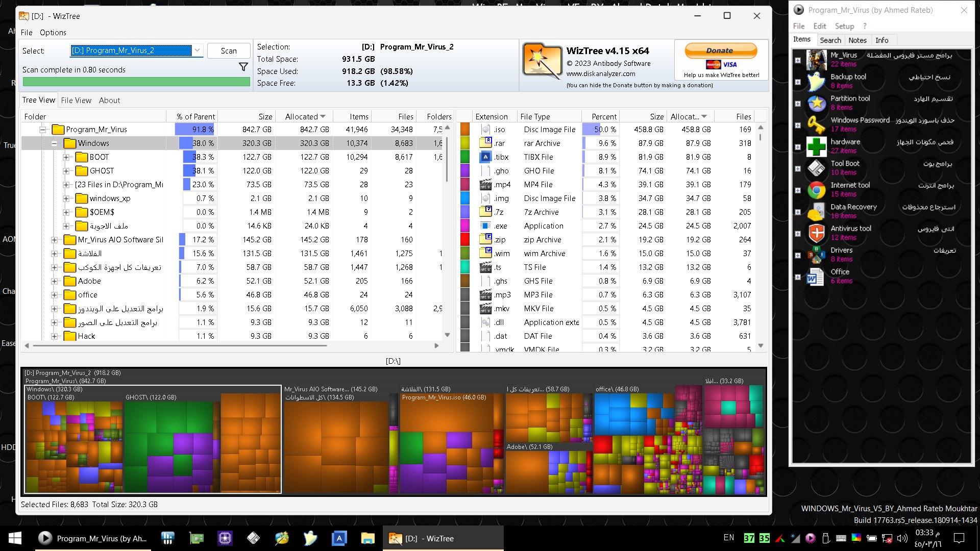
Task: Click the EN language indicator in tray
Action: [729, 538]
